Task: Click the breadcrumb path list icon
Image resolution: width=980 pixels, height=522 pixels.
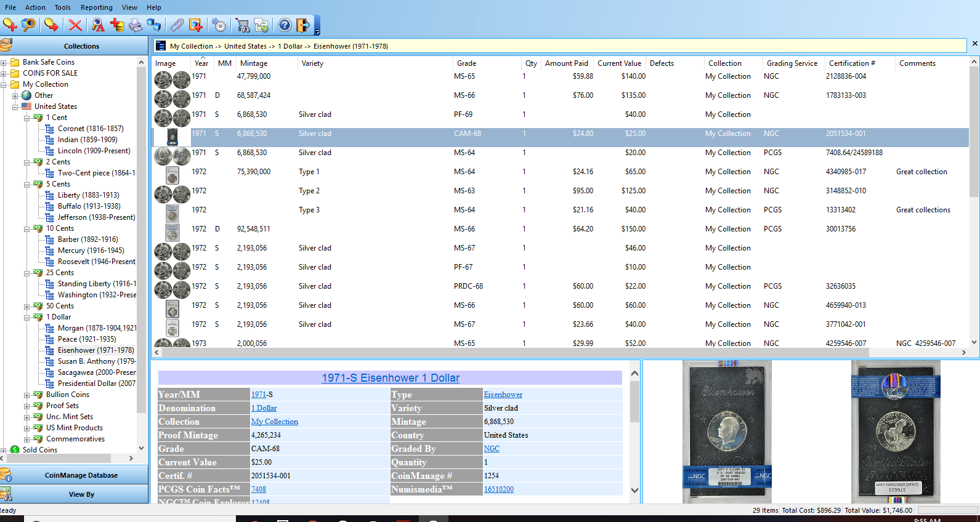Action: click(x=161, y=46)
